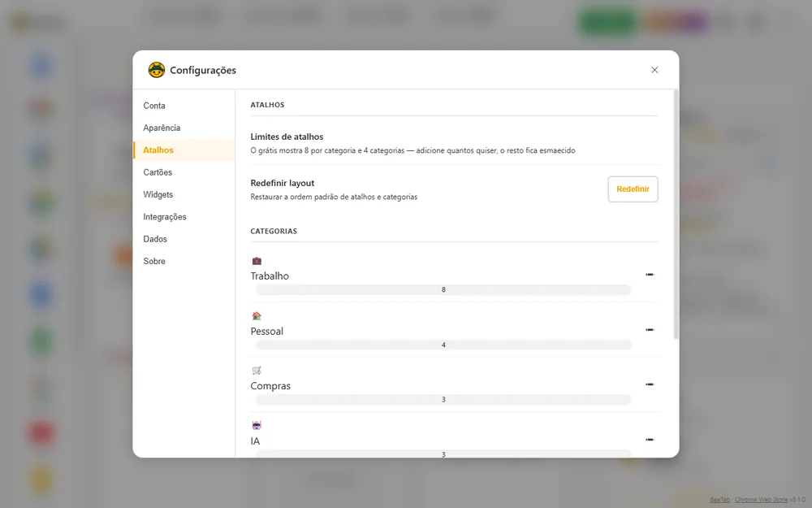The image size is (812, 508).
Task: Open the options icon for the Trabalho category
Action: 650,274
